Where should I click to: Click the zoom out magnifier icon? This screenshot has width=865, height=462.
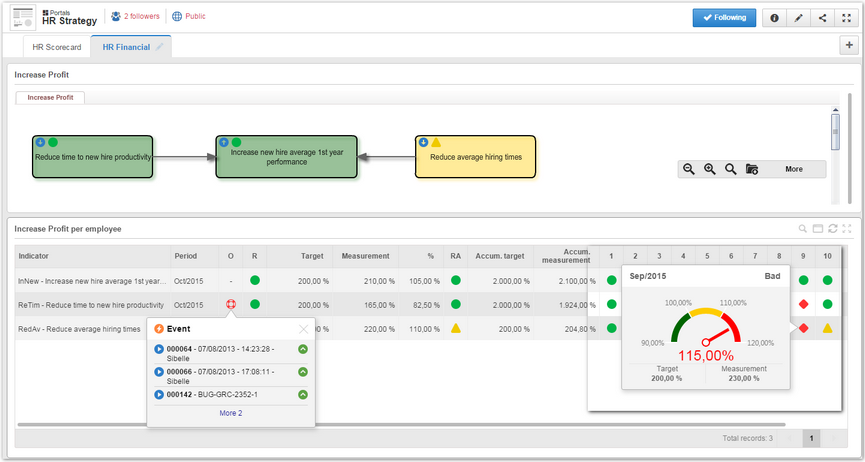click(x=688, y=169)
